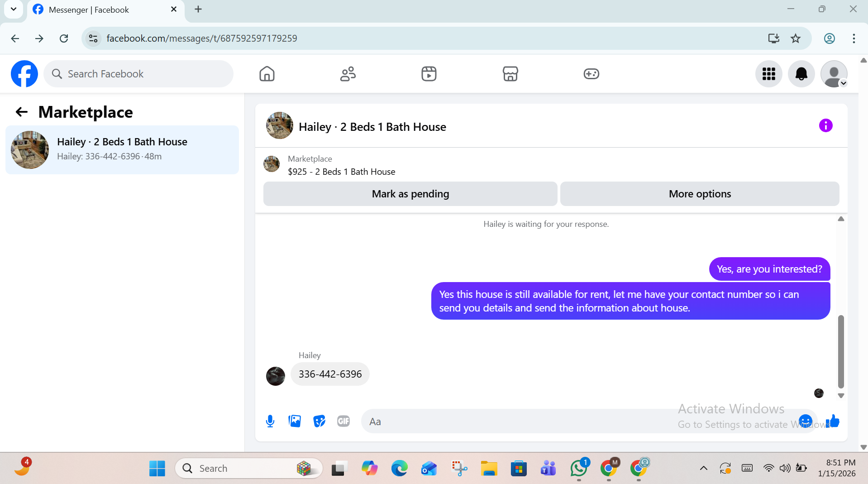This screenshot has width=868, height=484.
Task: Send a voice clip via microphone icon
Action: [x=270, y=422]
